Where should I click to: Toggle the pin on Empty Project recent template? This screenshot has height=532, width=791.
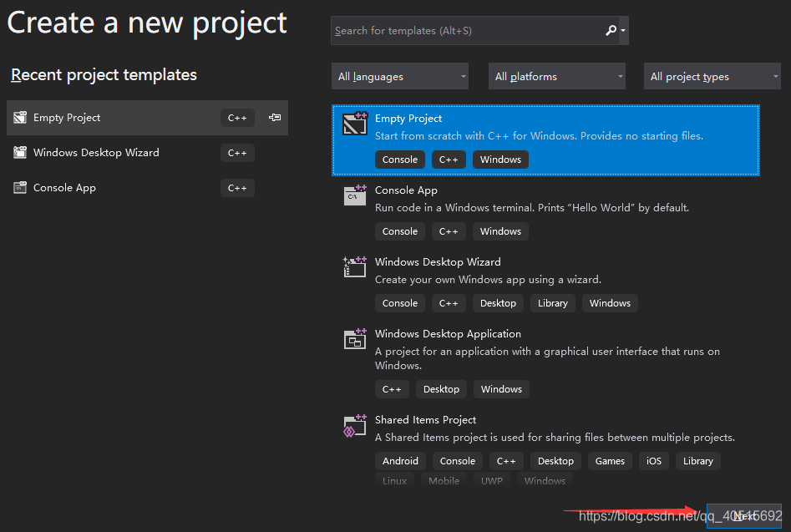pos(274,118)
